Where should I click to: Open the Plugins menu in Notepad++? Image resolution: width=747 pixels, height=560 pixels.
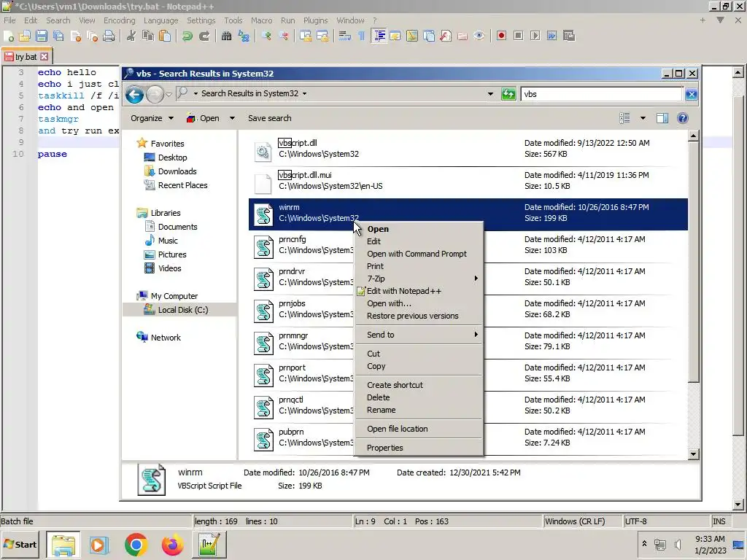pos(315,20)
